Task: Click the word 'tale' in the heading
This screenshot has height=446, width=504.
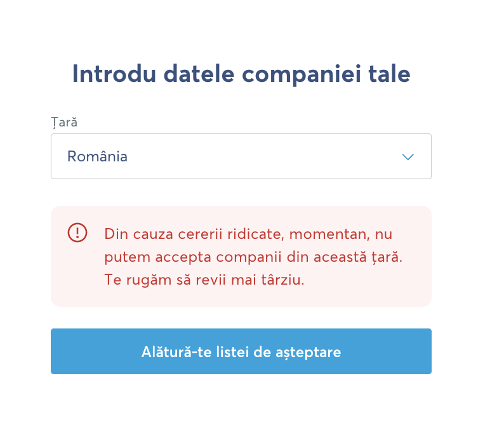Action: (x=389, y=74)
